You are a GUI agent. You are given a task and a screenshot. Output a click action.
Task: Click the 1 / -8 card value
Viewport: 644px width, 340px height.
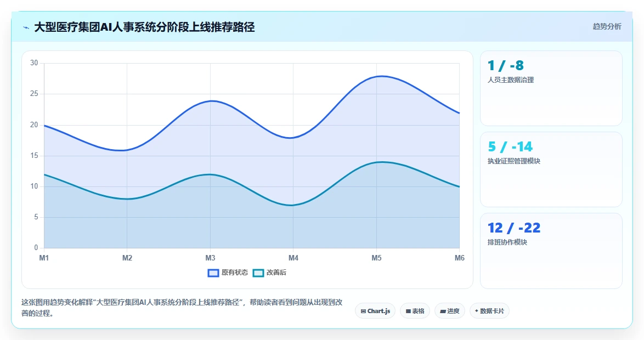[506, 65]
